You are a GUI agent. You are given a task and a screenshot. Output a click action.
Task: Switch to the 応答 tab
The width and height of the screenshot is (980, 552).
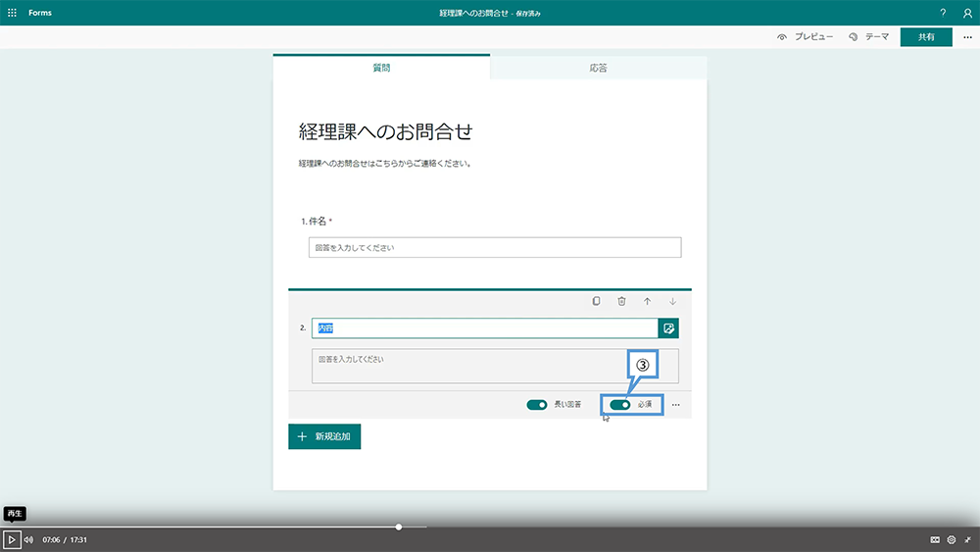(598, 68)
